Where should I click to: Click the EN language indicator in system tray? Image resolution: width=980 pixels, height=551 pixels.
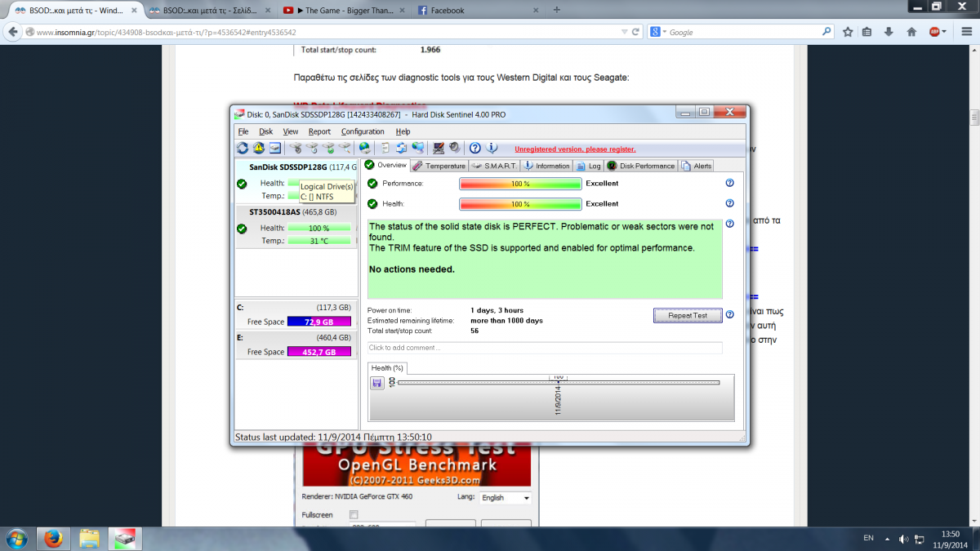pyautogui.click(x=869, y=539)
